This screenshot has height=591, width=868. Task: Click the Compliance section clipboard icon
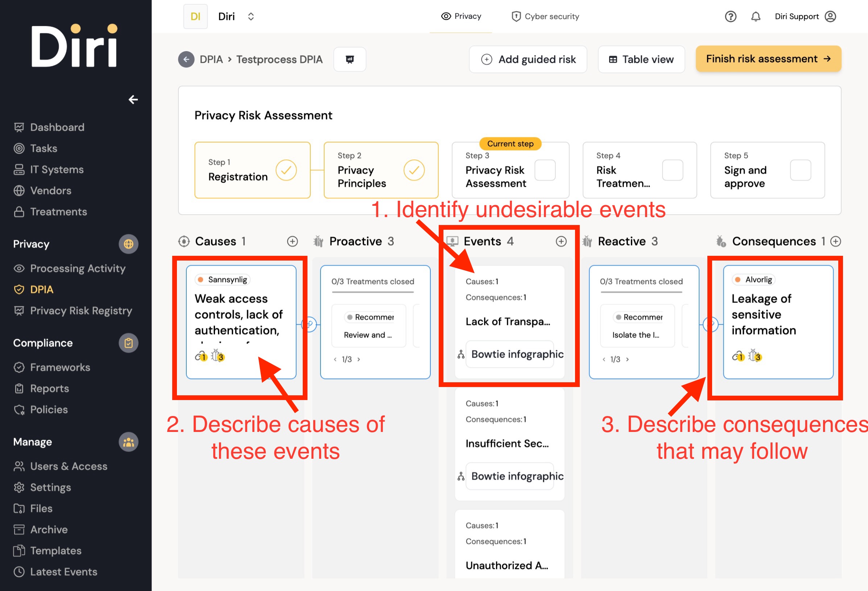(x=128, y=343)
